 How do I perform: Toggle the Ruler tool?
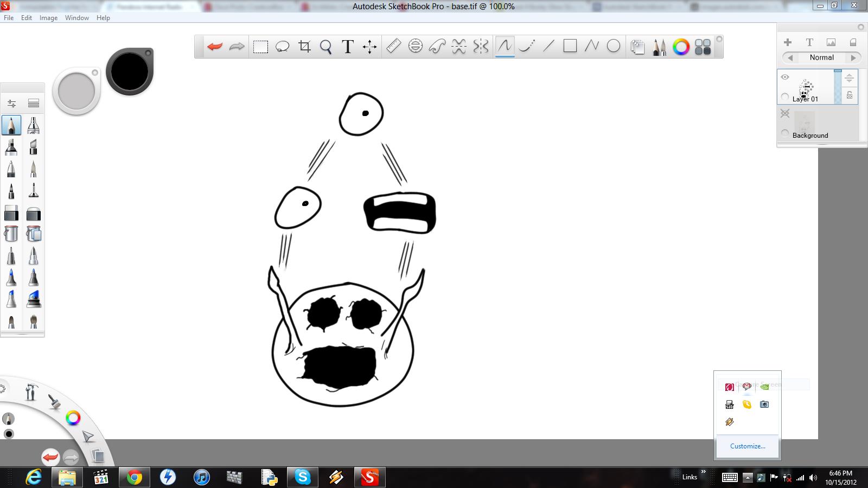[x=393, y=47]
